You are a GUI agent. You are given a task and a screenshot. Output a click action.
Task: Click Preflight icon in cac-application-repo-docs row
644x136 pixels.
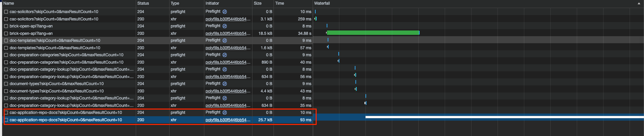point(225,113)
